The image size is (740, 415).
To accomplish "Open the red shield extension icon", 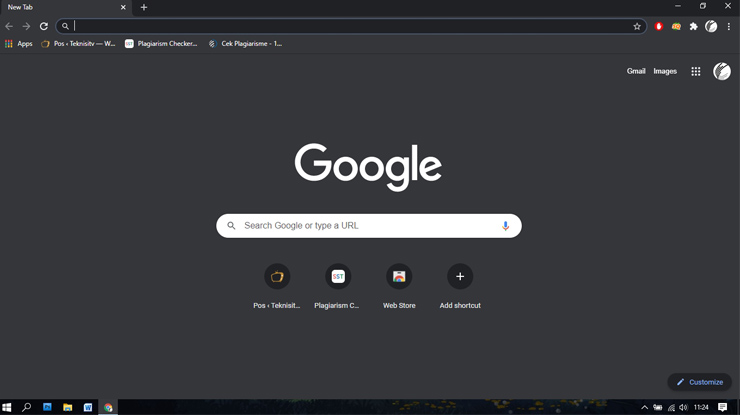I will 659,26.
